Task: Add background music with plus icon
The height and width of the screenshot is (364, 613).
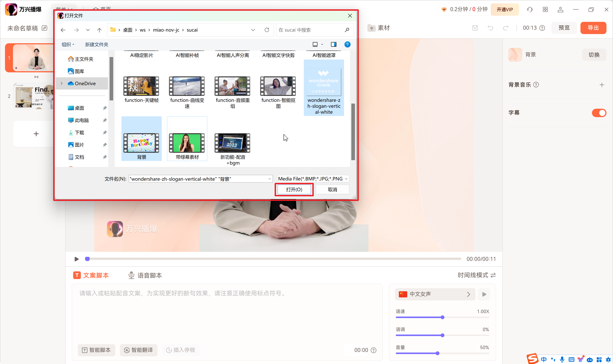Action: tap(602, 85)
